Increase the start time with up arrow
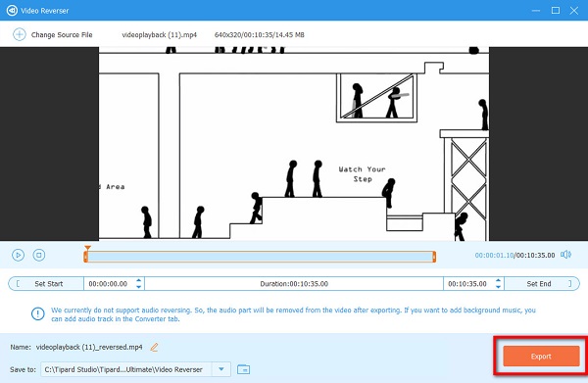Image resolution: width=588 pixels, height=383 pixels. coord(139,280)
